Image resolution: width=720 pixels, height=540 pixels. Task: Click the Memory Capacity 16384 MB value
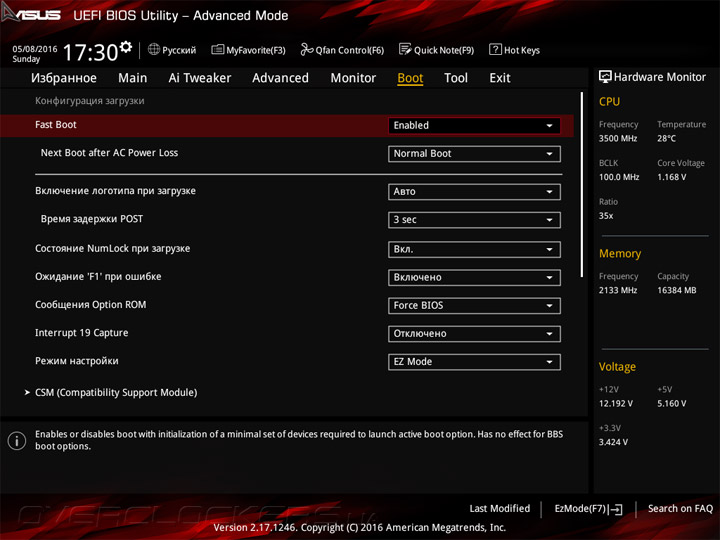[x=677, y=290]
